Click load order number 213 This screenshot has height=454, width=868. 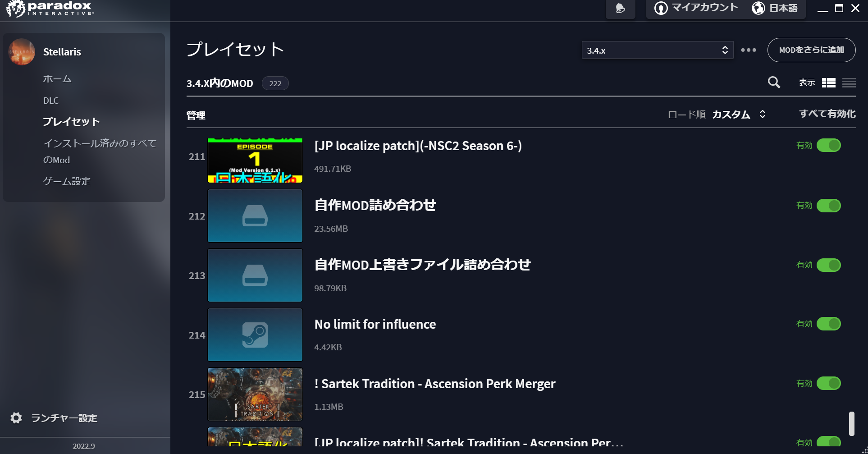196,276
